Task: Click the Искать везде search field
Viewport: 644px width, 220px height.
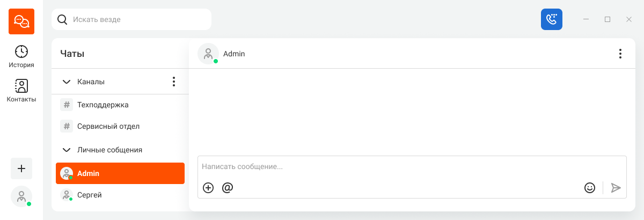Action: click(131, 19)
